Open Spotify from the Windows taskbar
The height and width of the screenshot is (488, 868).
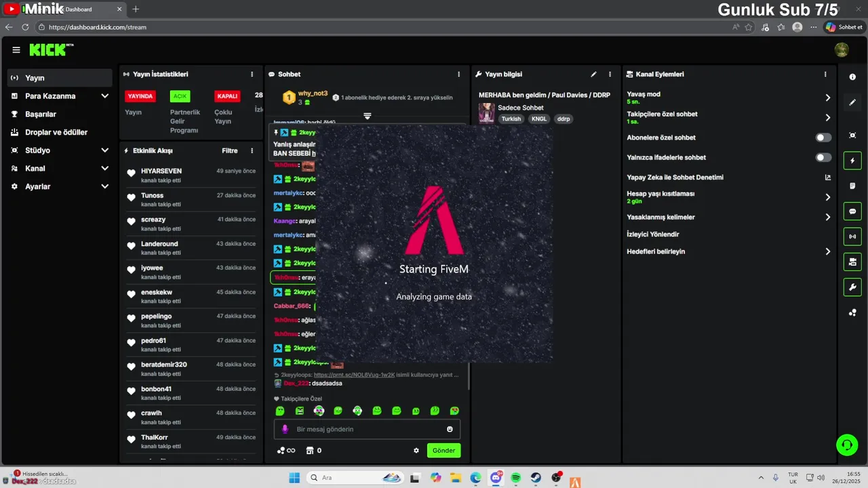tap(516, 478)
